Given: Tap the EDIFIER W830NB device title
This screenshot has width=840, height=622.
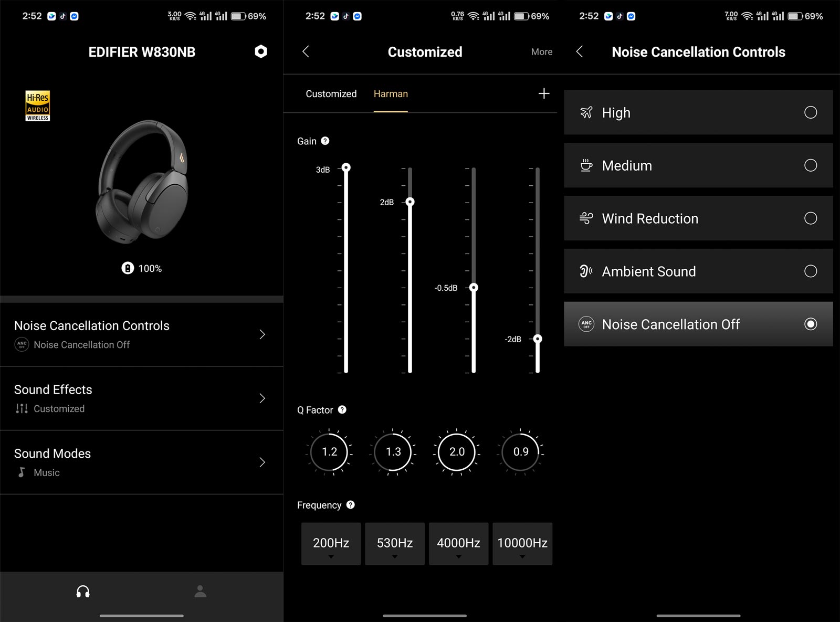Looking at the screenshot, I should point(142,52).
